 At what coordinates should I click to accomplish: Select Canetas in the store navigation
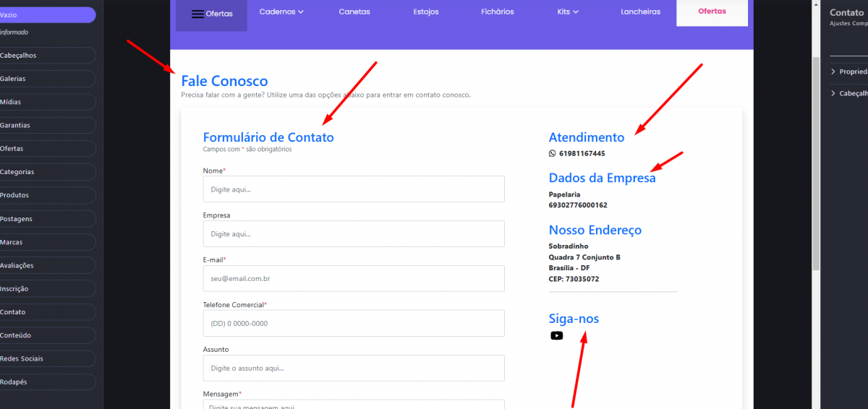click(354, 12)
